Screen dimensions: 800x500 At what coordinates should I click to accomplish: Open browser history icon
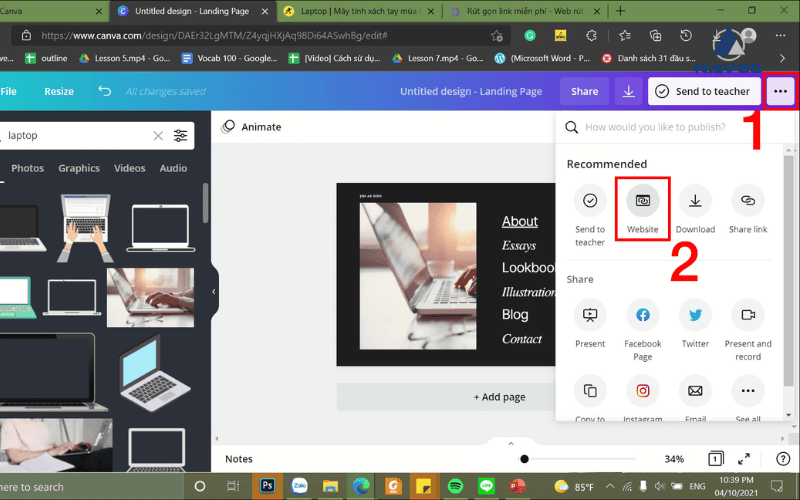(686, 36)
